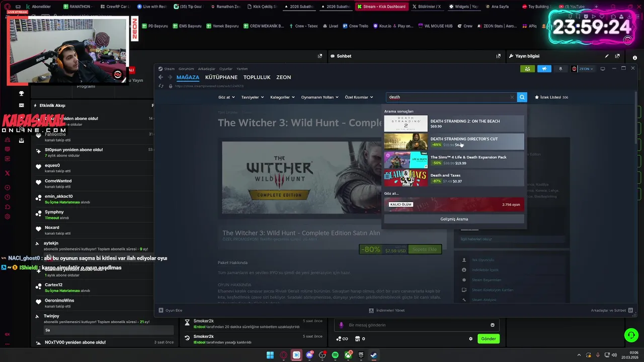The height and width of the screenshot is (362, 644).
Task: Open the ZEON profile tab in Steam
Action: [284, 77]
